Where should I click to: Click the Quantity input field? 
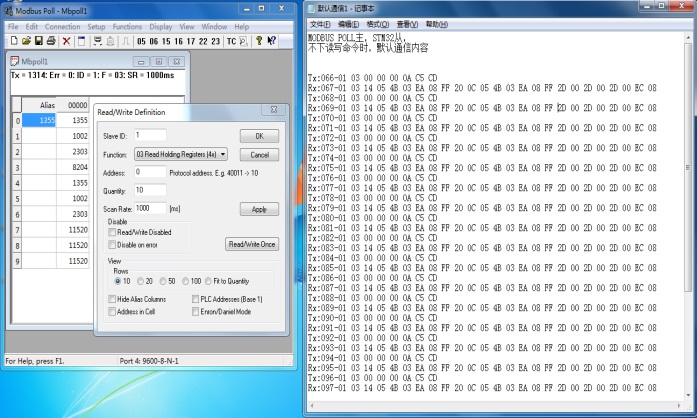(x=150, y=190)
